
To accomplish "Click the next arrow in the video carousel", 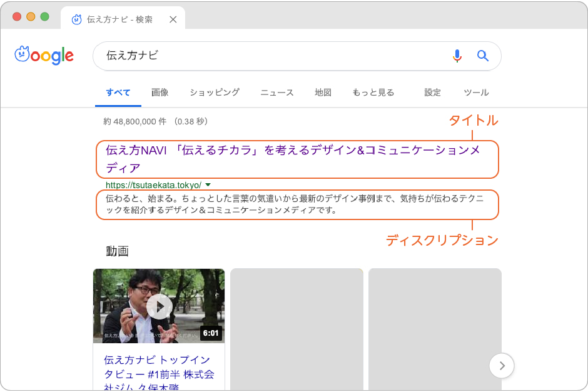I will 502,365.
